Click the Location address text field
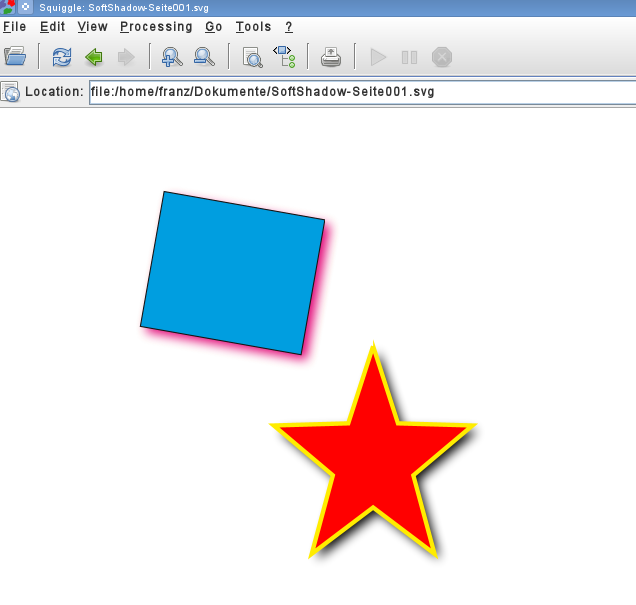The height and width of the screenshot is (605, 636). click(360, 92)
